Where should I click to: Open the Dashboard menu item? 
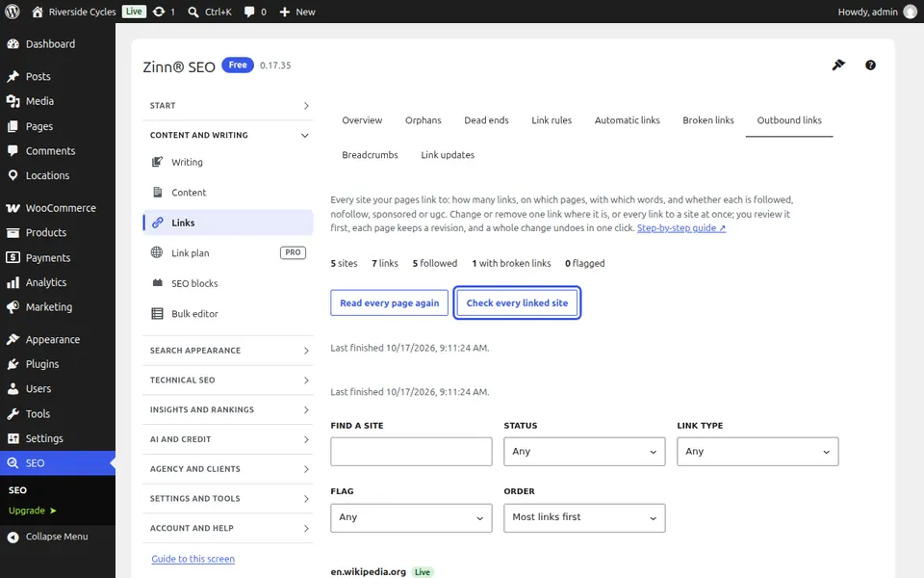58,43
